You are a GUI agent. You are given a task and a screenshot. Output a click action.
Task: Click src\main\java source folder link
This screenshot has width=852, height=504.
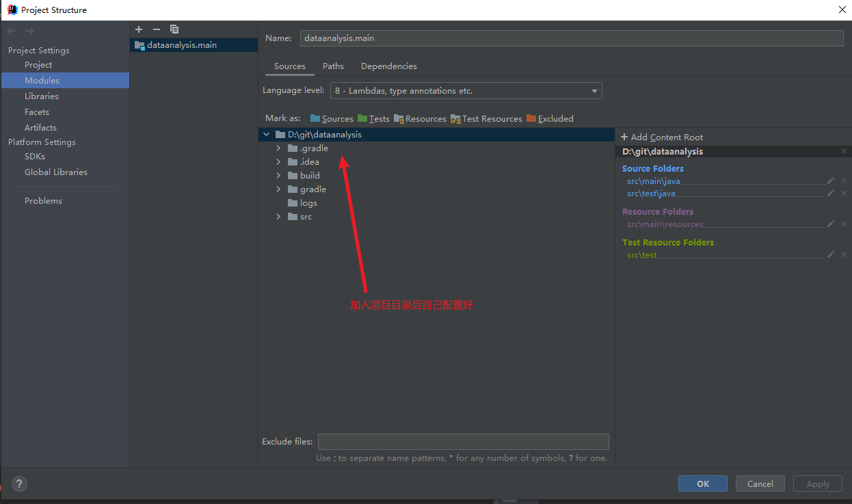click(x=654, y=181)
